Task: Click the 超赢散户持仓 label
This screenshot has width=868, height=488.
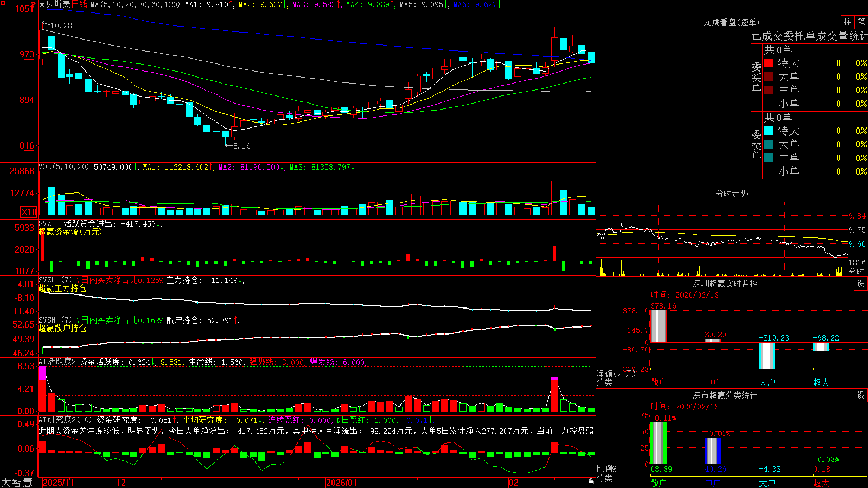Action: click(x=62, y=328)
